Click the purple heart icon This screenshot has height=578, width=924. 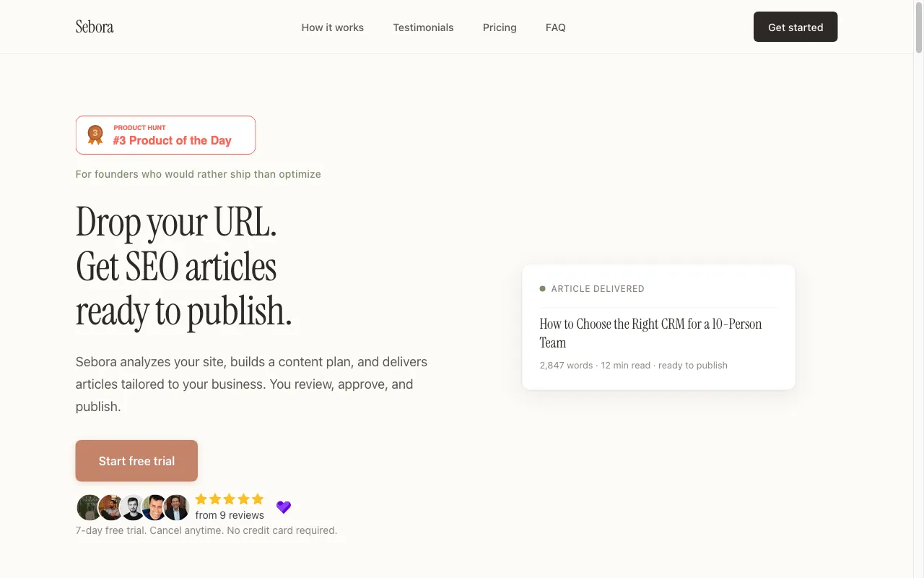284,507
